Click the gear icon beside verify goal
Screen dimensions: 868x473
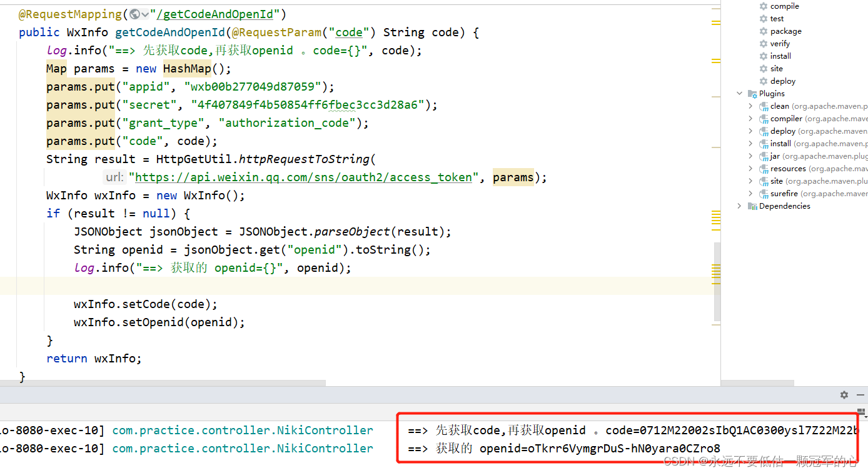pyautogui.click(x=764, y=44)
